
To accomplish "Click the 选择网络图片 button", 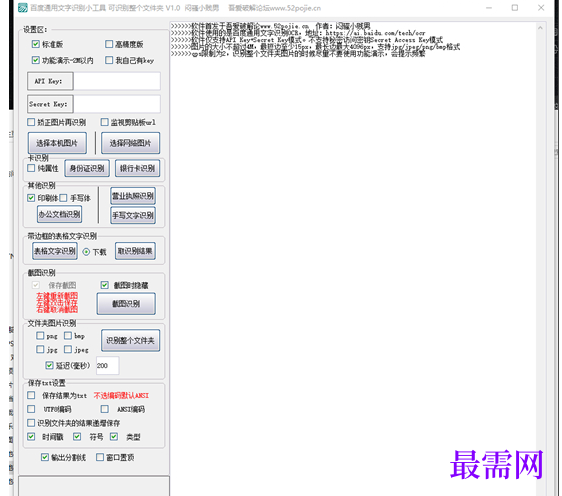I will click(x=130, y=143).
